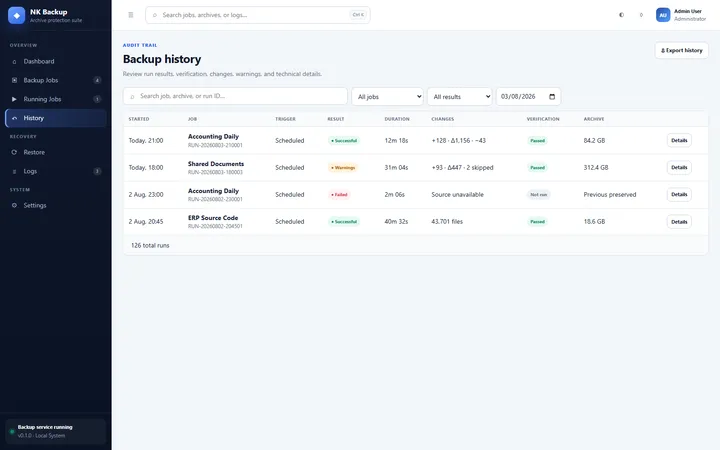This screenshot has height=450, width=720.
Task: Click the Verification column header
Action: point(543,119)
